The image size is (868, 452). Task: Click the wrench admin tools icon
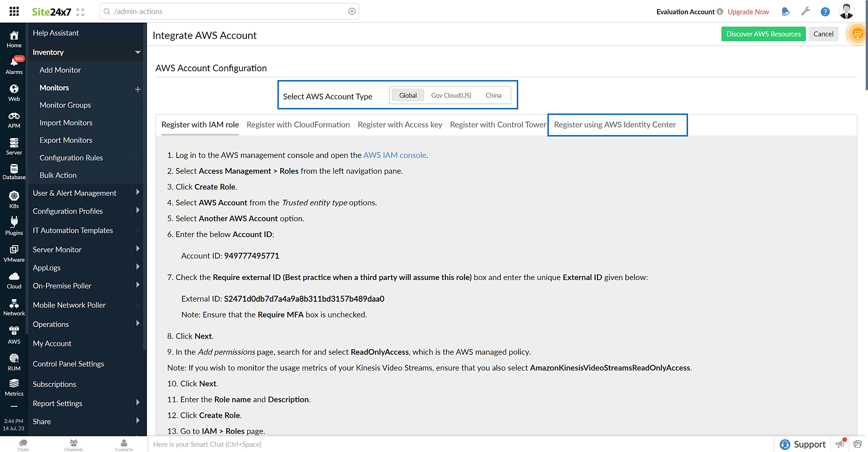pyautogui.click(x=806, y=11)
